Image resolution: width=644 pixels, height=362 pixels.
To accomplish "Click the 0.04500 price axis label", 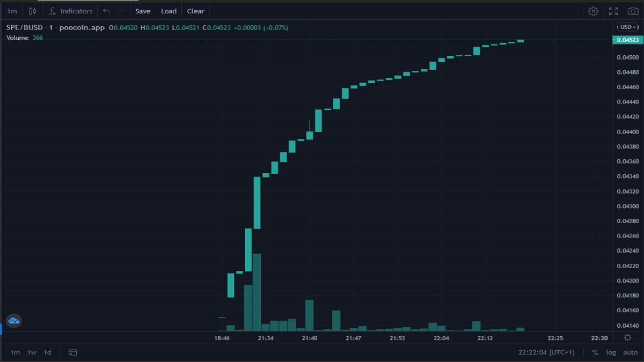I will 627,57.
